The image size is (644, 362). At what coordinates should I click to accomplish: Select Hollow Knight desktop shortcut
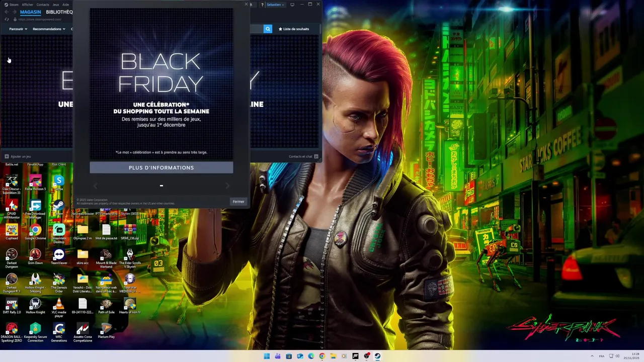[x=35, y=306]
